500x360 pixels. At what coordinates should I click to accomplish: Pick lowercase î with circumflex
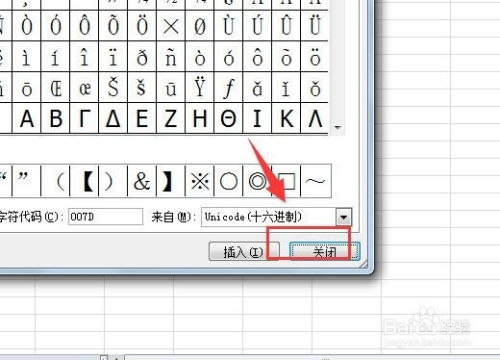coord(84,56)
